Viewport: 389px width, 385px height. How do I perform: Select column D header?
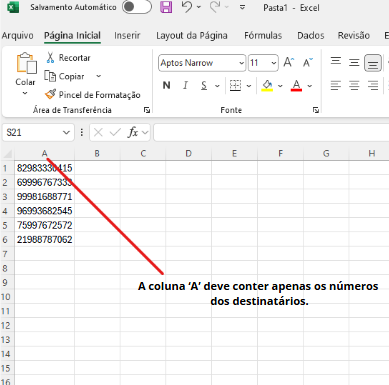[x=188, y=153]
